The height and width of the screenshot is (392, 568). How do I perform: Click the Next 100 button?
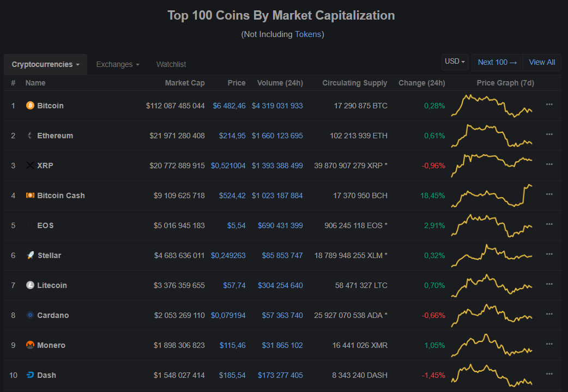tap(497, 62)
